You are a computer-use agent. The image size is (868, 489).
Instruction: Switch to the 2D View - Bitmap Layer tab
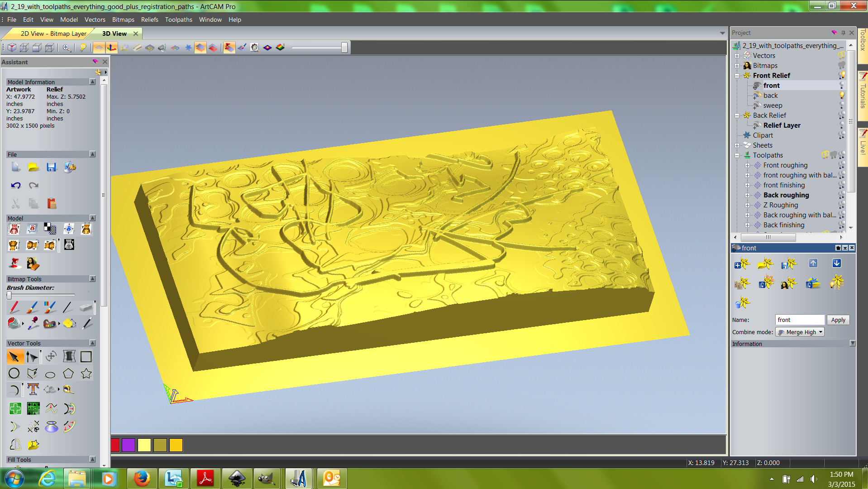point(53,34)
